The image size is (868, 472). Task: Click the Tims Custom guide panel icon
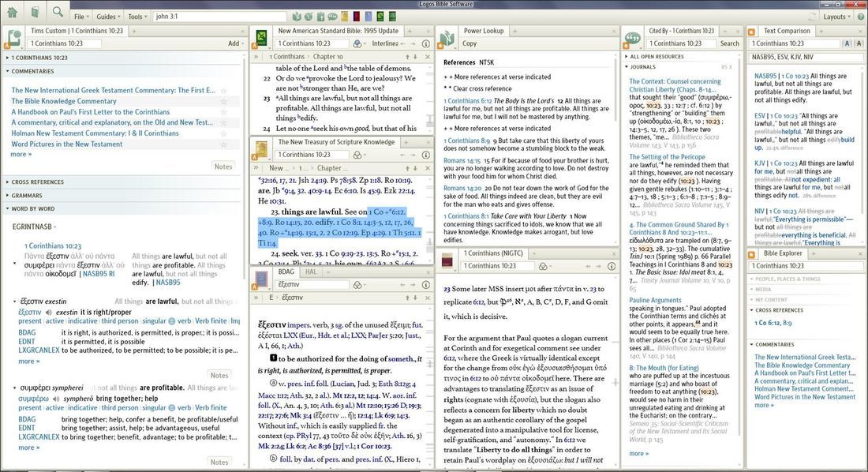pyautogui.click(x=14, y=39)
